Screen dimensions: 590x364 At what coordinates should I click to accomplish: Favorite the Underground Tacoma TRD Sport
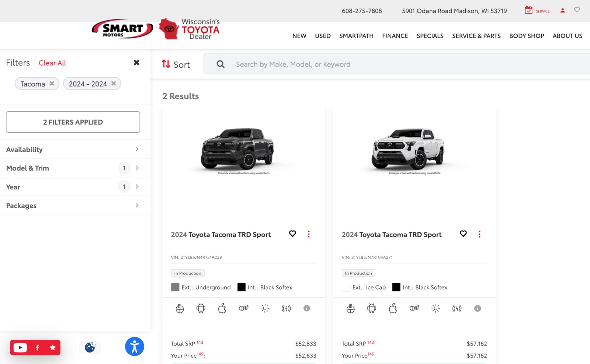click(x=292, y=234)
